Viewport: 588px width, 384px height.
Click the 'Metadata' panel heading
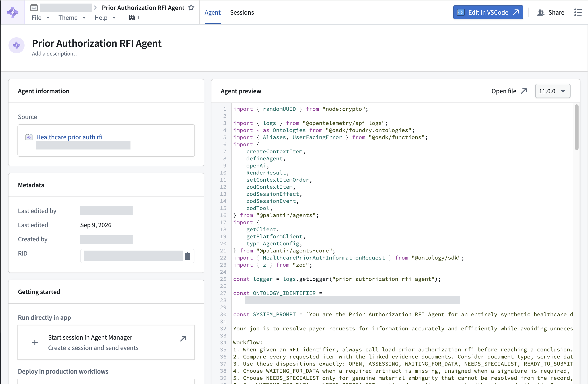(x=31, y=185)
